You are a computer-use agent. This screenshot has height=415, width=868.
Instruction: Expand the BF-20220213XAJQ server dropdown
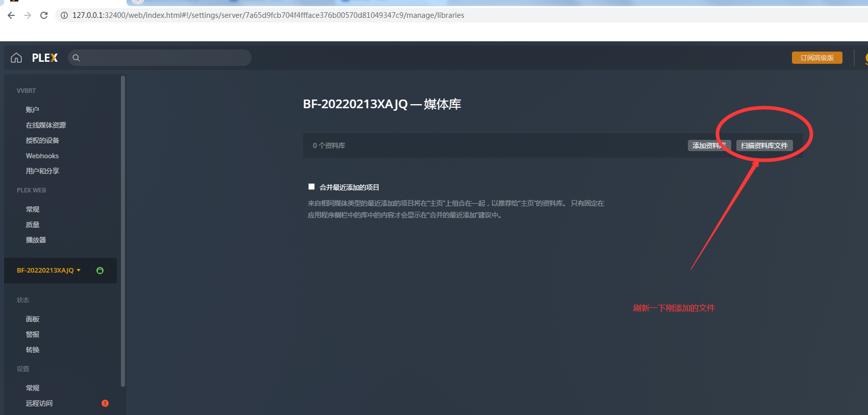[x=48, y=271]
